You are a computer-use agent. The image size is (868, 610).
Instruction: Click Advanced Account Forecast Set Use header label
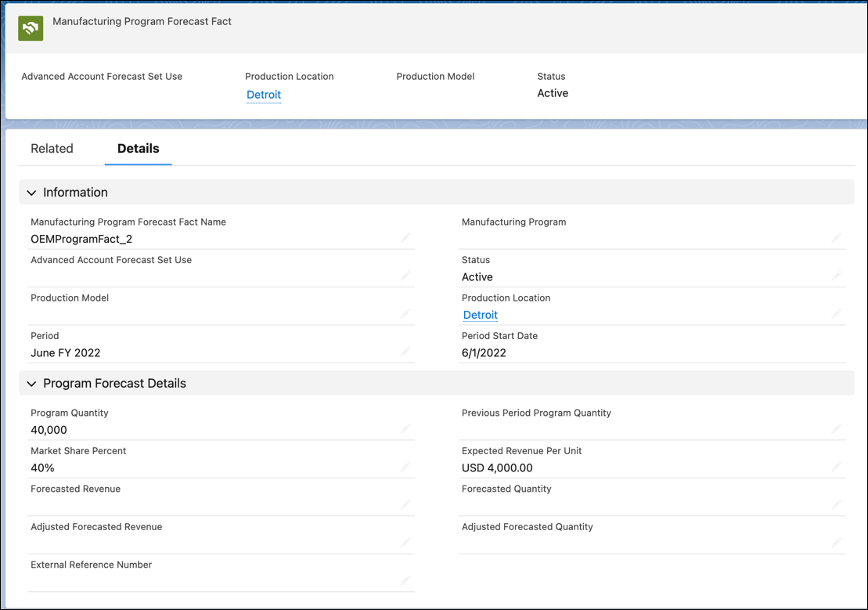[102, 77]
